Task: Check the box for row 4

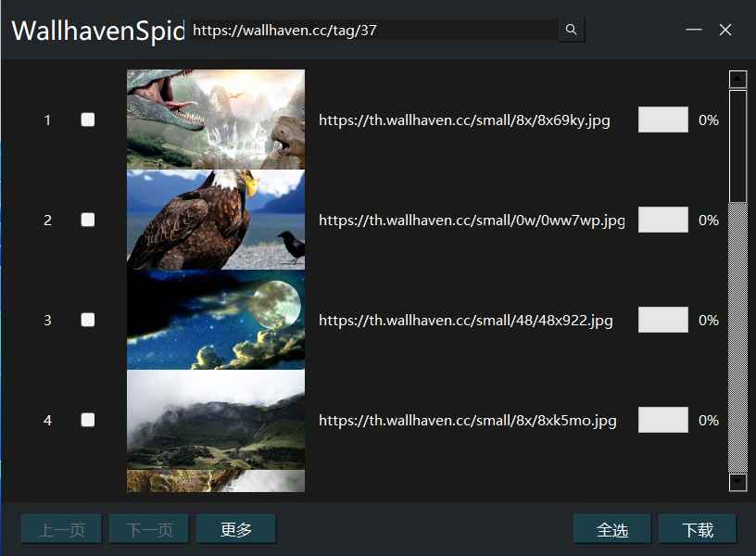Action: point(88,420)
